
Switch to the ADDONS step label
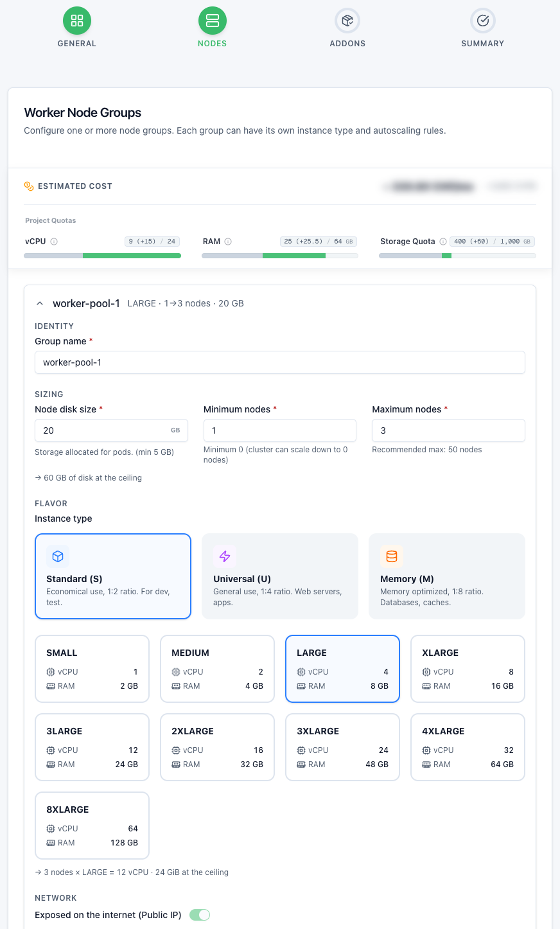coord(347,44)
